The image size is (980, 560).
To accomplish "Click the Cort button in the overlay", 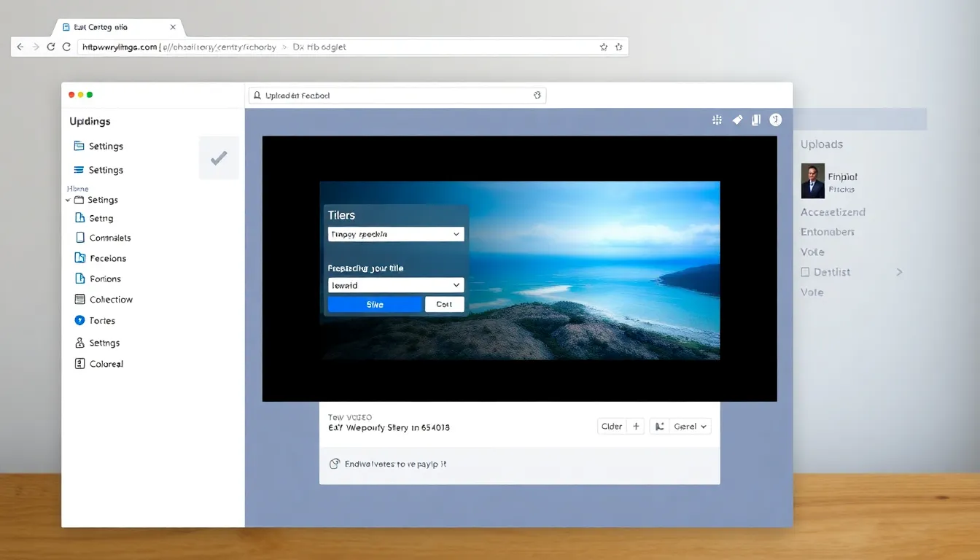I will tap(444, 305).
